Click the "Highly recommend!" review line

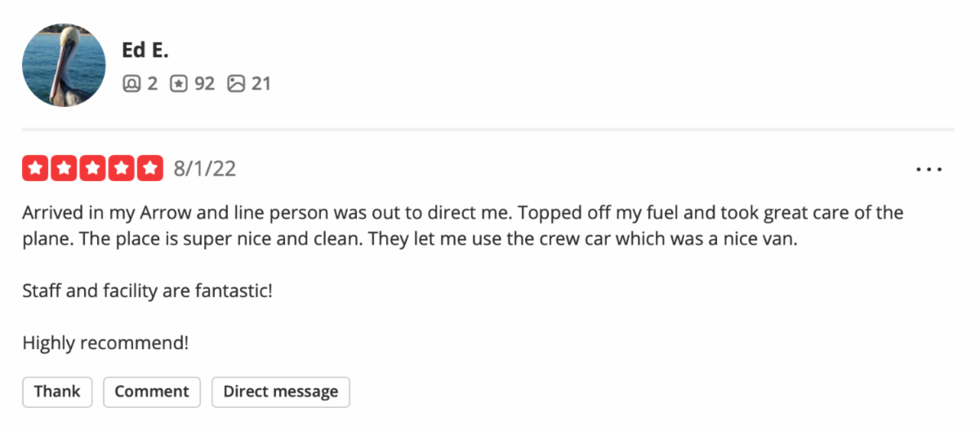(105, 343)
